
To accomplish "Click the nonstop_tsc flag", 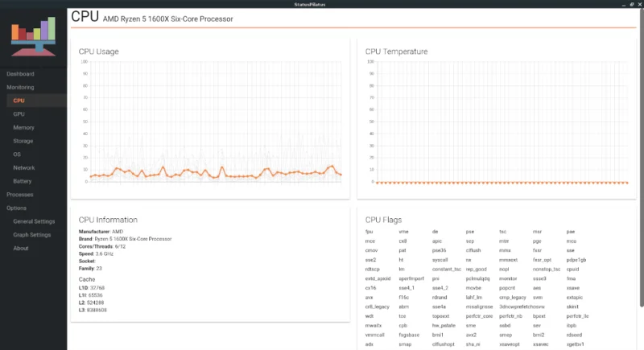I will click(x=547, y=270).
